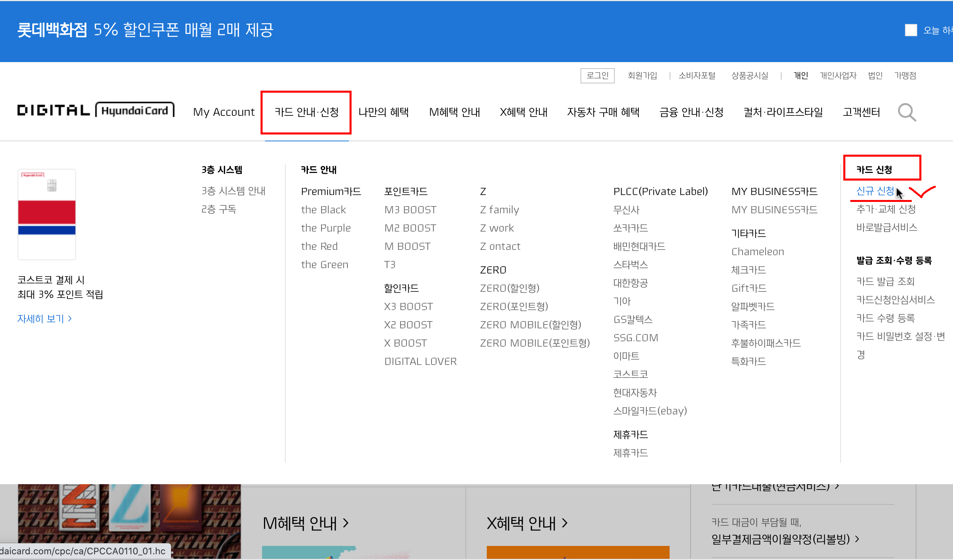Open the 나만의 혜택 menu

click(384, 112)
